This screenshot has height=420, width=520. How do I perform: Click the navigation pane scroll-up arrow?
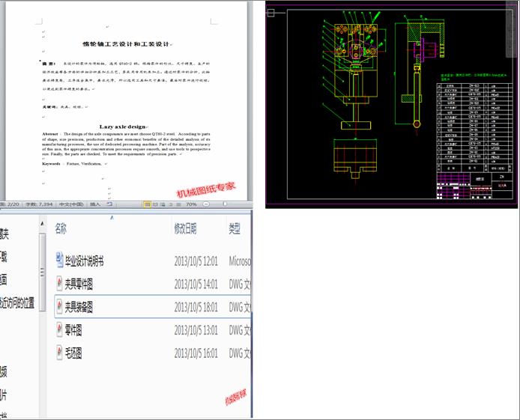pyautogui.click(x=42, y=224)
